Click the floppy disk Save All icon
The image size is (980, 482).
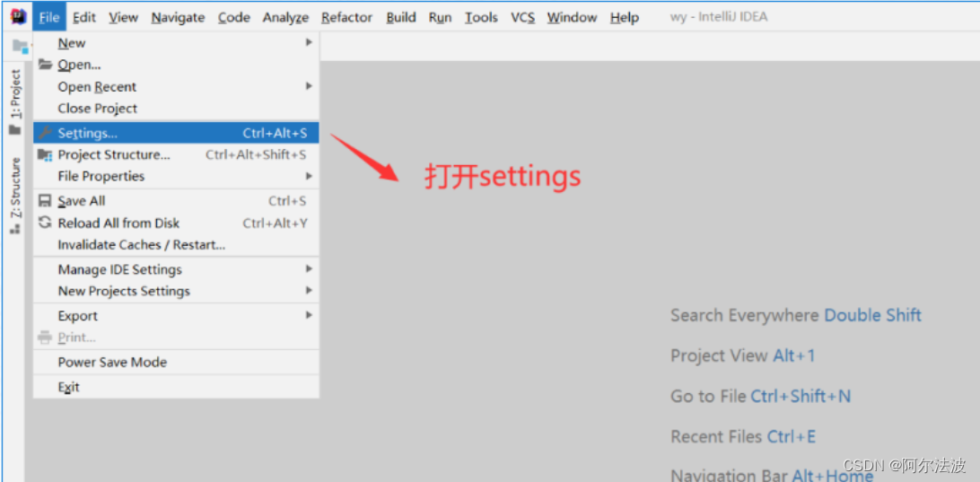click(x=45, y=201)
